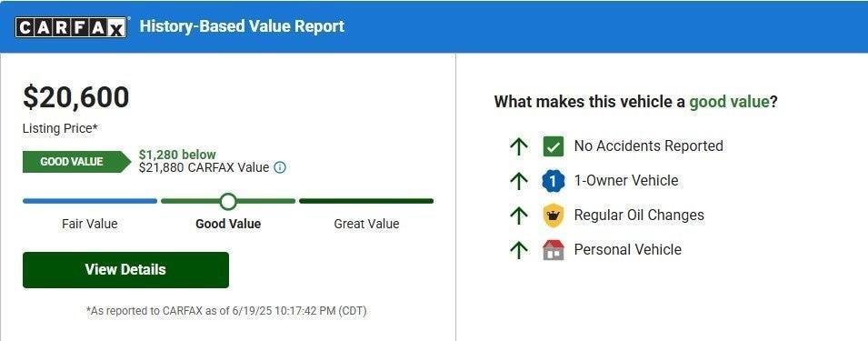The width and height of the screenshot is (868, 341).
Task: Click the GOOD VALUE green tag
Action: (76, 162)
